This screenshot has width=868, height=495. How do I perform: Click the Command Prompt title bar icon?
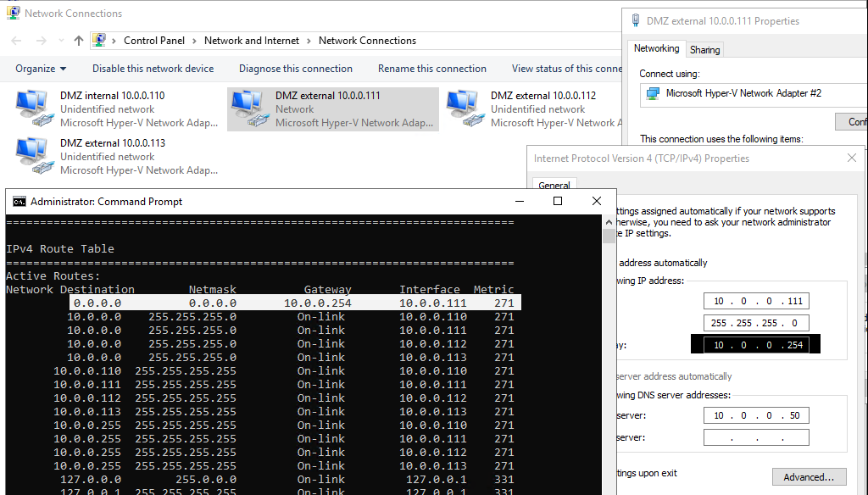[19, 202]
